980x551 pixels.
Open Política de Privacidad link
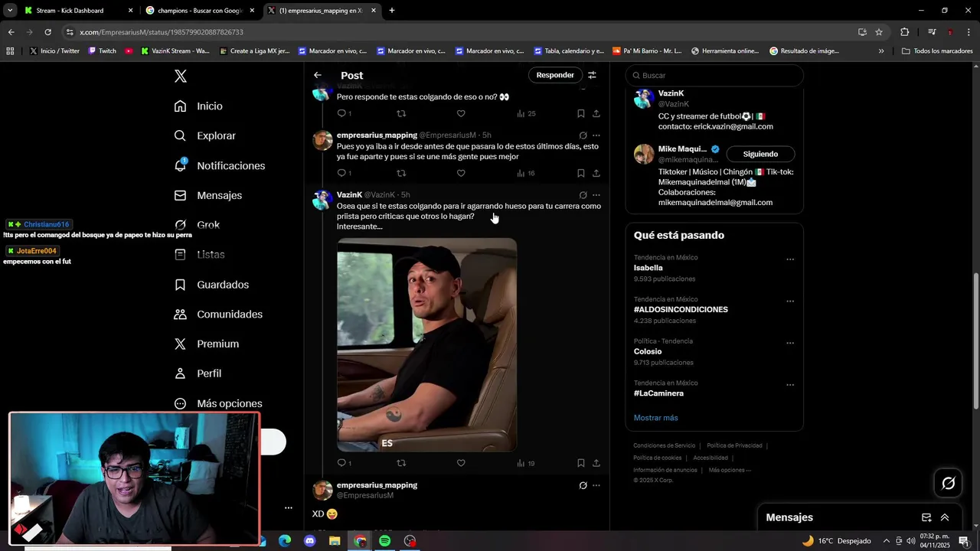734,445
